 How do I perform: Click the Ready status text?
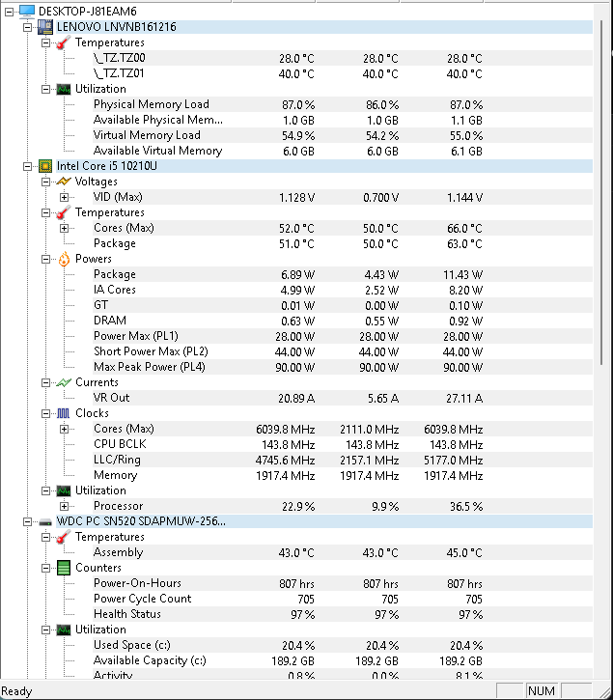coord(16,691)
